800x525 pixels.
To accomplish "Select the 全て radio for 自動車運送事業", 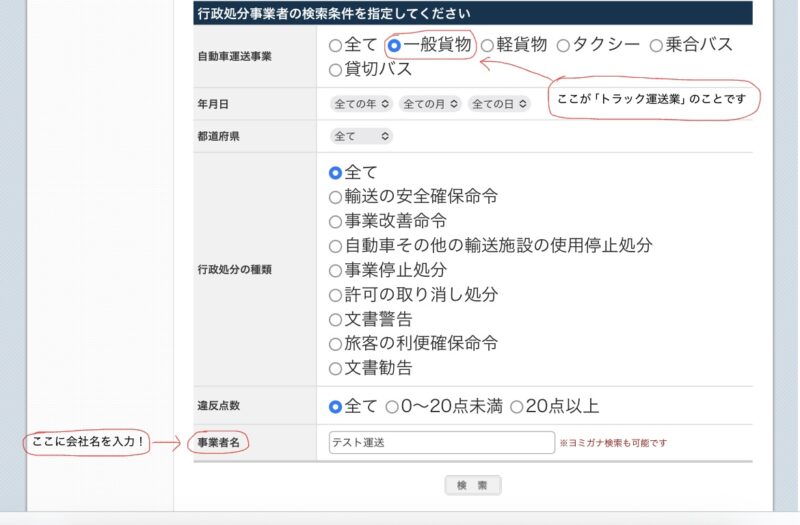I will tap(335, 45).
